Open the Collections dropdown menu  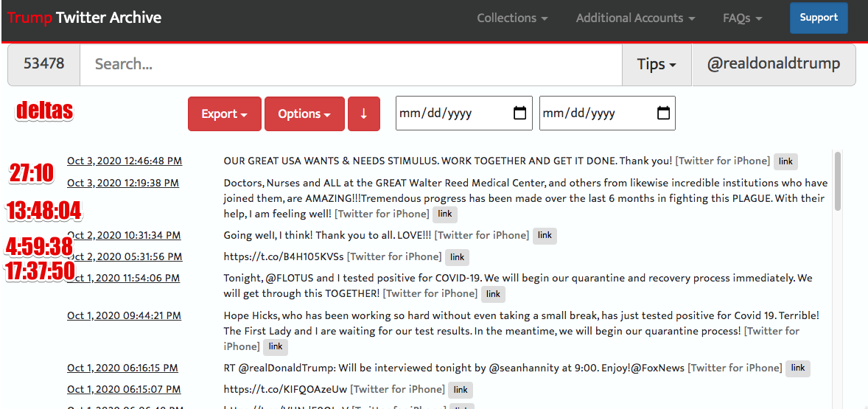point(512,18)
